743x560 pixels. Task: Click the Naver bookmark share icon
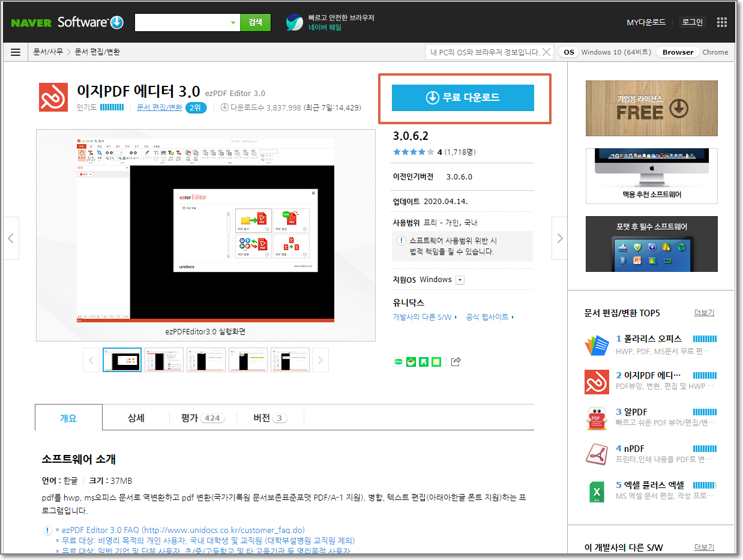point(424,361)
